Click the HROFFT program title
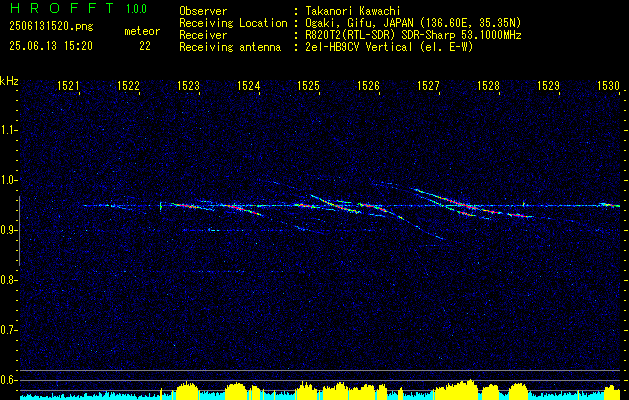The width and height of the screenshot is (629, 400). coord(62,8)
